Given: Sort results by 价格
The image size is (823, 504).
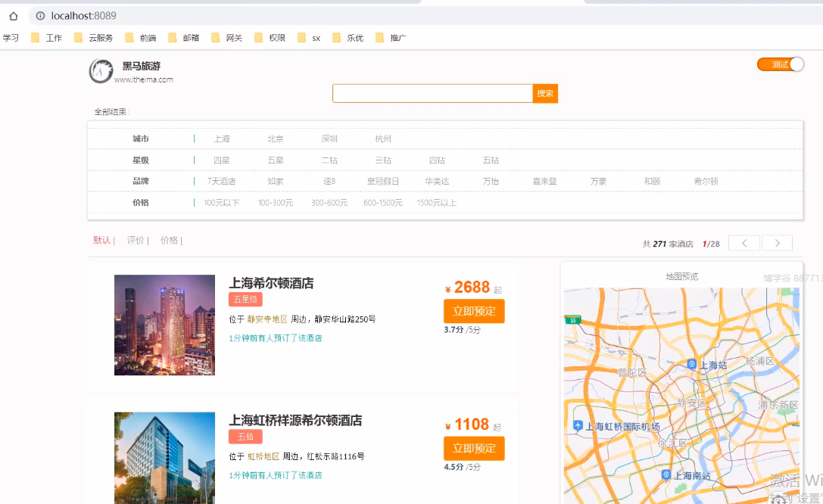Looking at the screenshot, I should coord(169,240).
